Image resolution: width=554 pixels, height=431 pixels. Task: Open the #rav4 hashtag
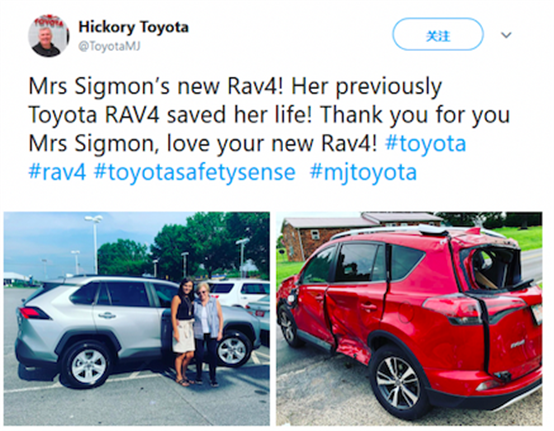tap(57, 173)
